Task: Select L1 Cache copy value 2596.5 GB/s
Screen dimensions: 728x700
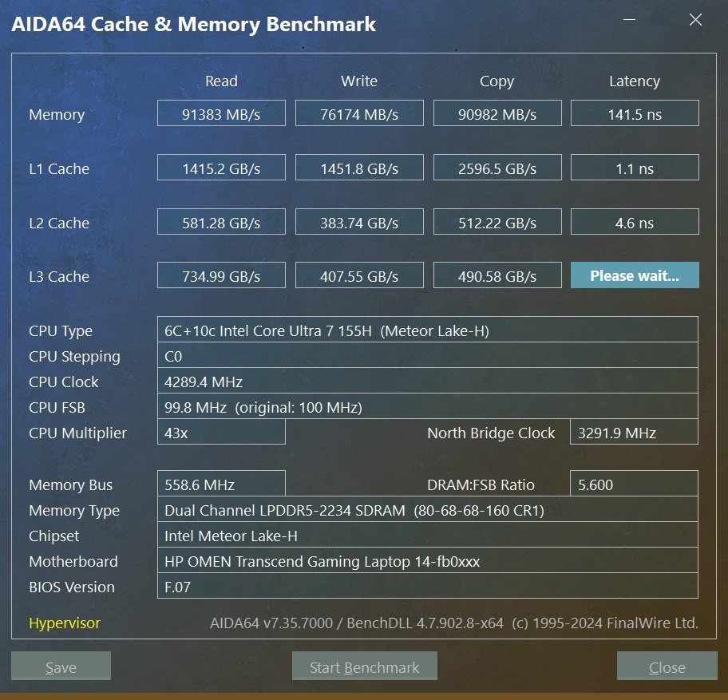Action: pos(497,167)
